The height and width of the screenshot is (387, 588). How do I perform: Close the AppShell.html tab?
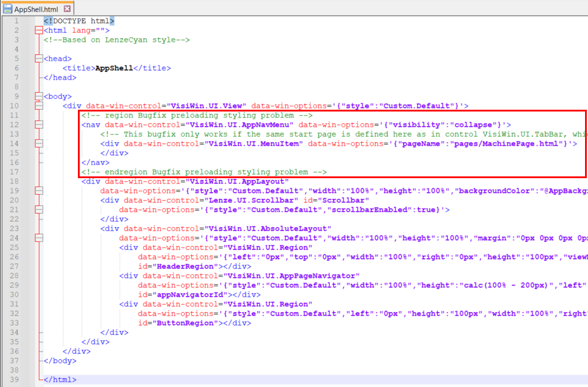[x=67, y=9]
